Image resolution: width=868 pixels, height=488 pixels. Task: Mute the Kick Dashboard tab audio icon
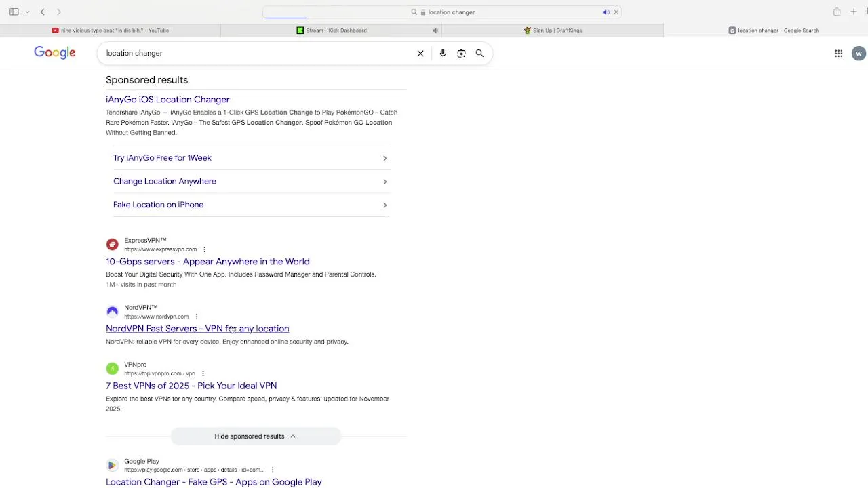pyautogui.click(x=436, y=30)
